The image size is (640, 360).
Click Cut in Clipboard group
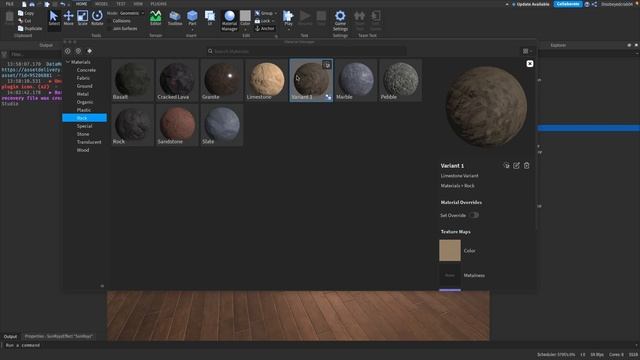point(24,20)
